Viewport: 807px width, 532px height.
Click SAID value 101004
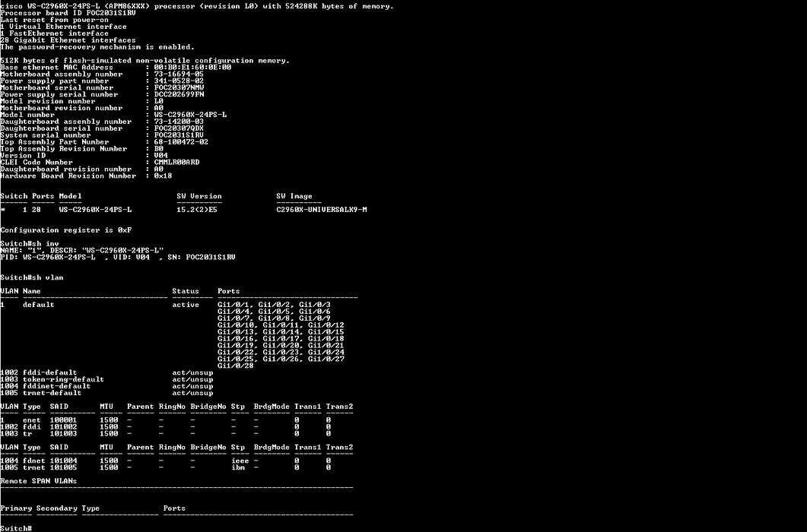63,461
